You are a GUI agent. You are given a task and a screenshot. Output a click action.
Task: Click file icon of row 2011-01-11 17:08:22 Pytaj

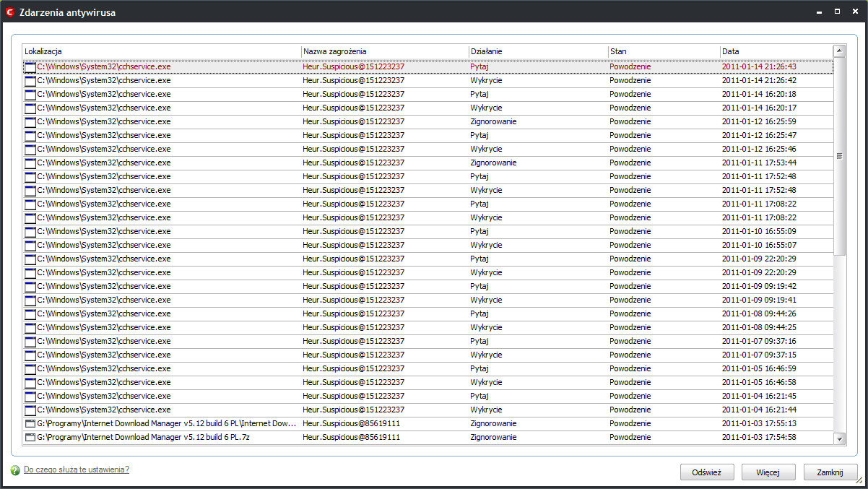coord(30,204)
